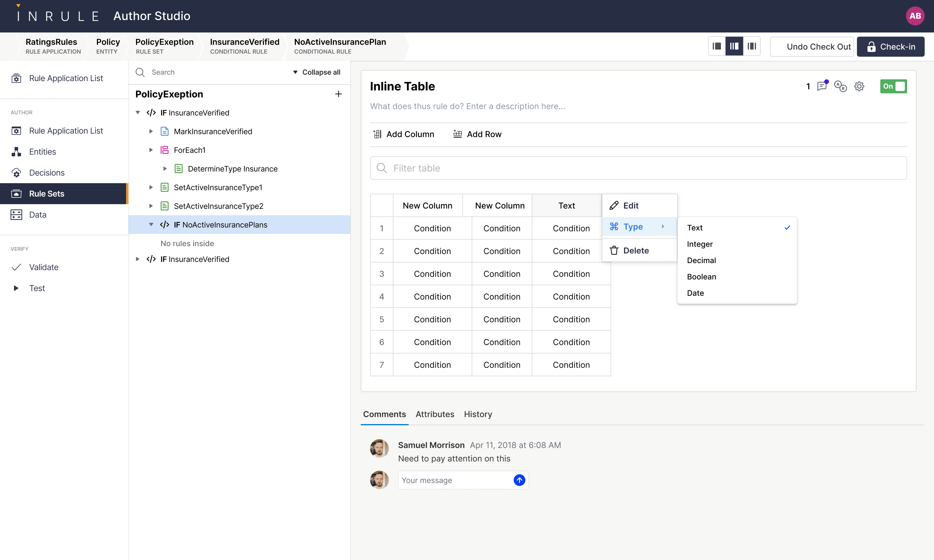Click Samuel Morrison's comment avatar

click(379, 448)
